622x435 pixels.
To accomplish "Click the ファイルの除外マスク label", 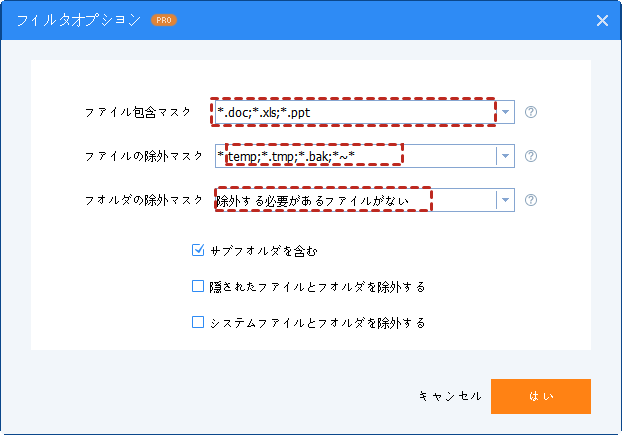I will 138,156.
